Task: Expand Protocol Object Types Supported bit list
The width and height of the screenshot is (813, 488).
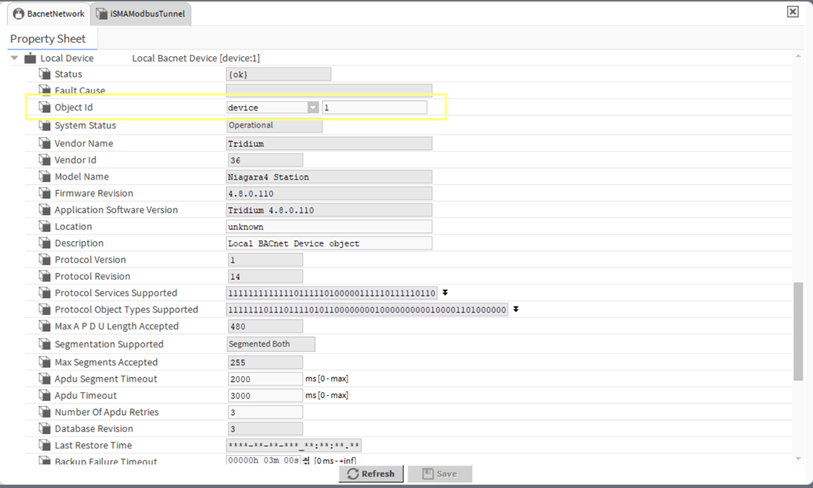Action: [516, 310]
